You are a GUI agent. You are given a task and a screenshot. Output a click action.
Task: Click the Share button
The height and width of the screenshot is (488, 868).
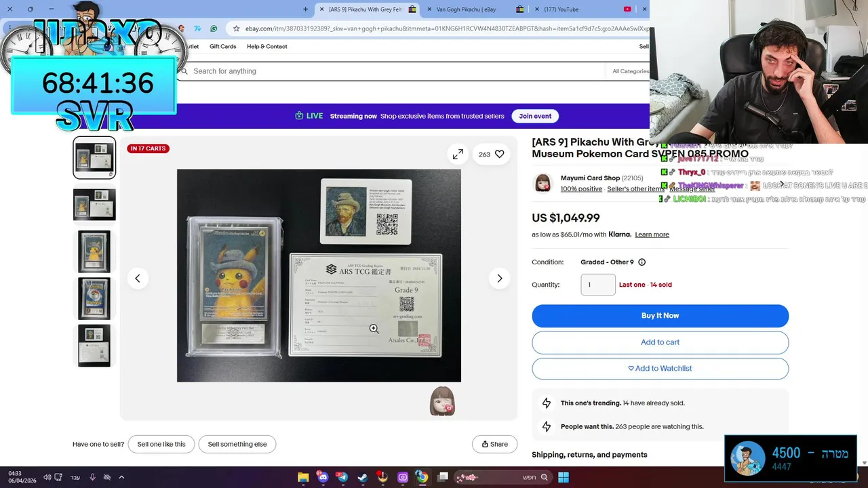pyautogui.click(x=494, y=445)
